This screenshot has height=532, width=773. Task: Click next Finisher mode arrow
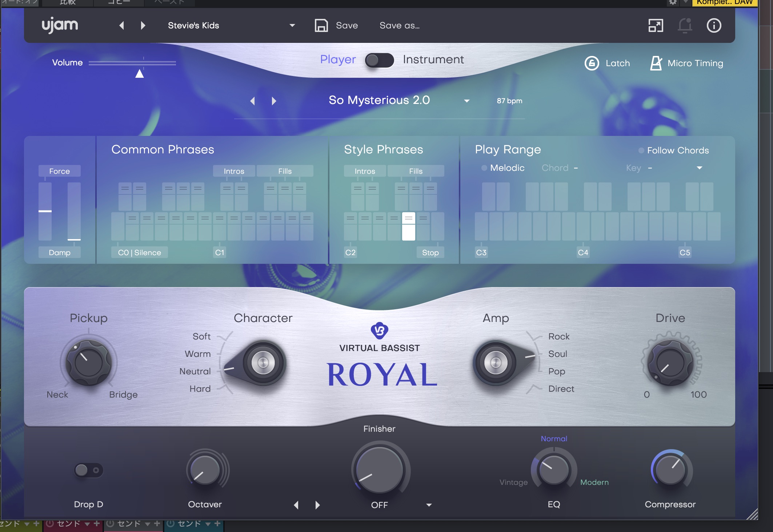[x=317, y=505]
